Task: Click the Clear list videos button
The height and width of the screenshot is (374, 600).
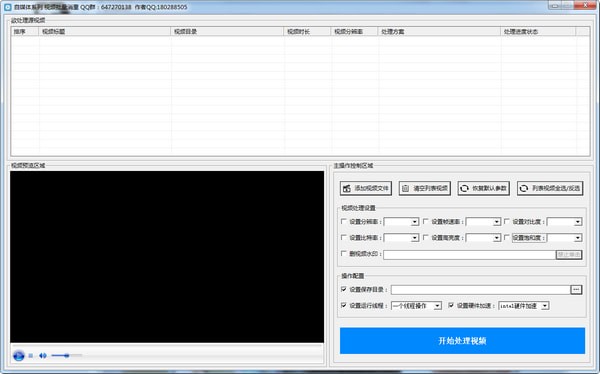Action: (x=424, y=188)
